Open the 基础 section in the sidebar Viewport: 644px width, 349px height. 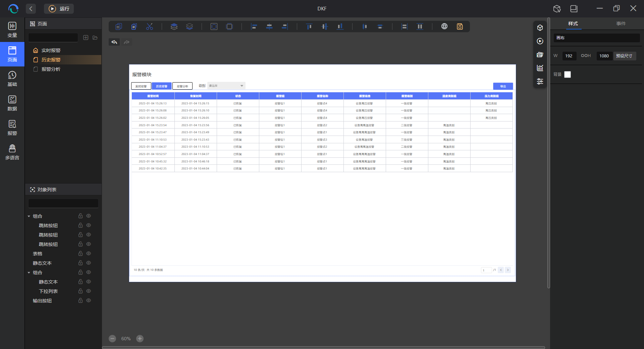tap(12, 79)
